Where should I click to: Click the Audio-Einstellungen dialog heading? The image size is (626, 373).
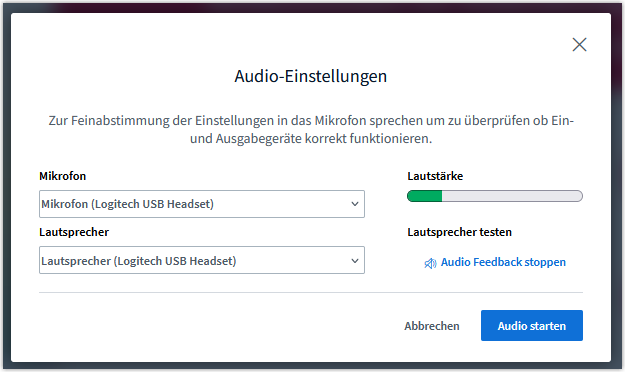pyautogui.click(x=311, y=76)
